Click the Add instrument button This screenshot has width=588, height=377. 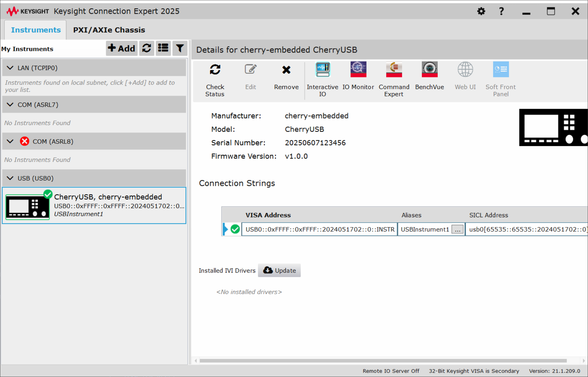(x=122, y=48)
